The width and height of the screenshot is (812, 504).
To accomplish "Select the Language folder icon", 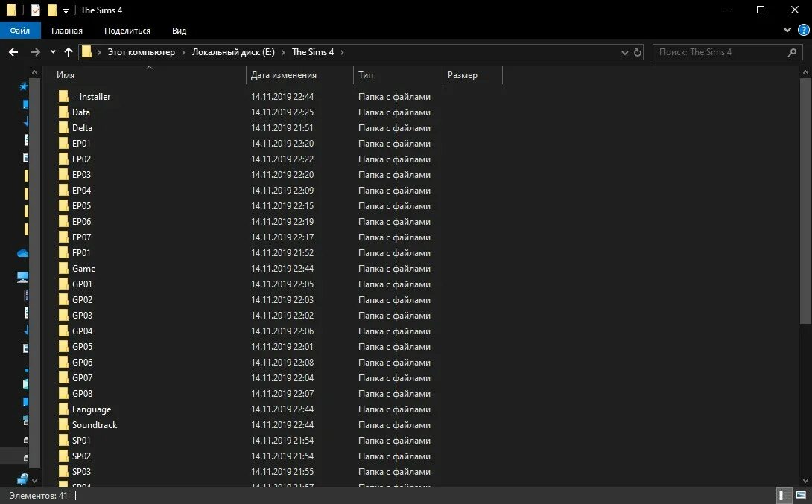I will tap(63, 409).
